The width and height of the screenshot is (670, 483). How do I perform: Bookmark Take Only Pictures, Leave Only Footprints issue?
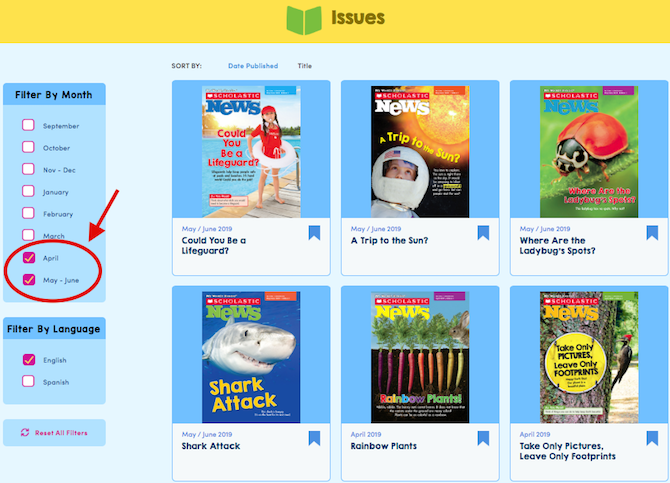pos(652,438)
